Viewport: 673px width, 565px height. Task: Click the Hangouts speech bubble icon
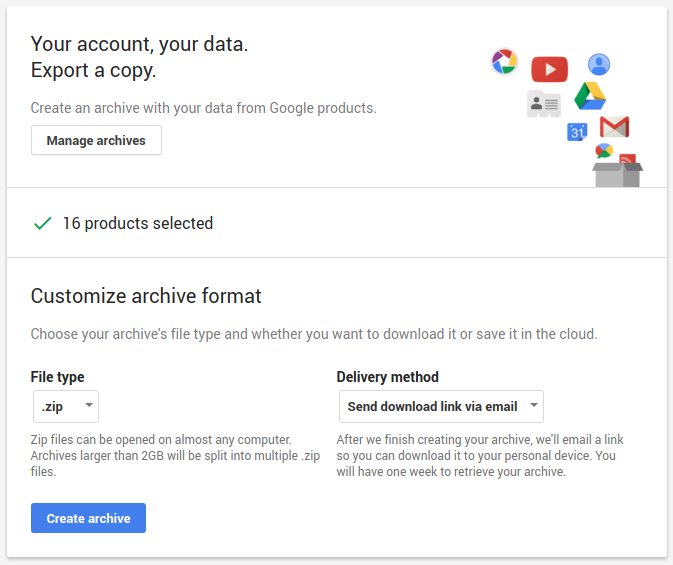[x=604, y=151]
